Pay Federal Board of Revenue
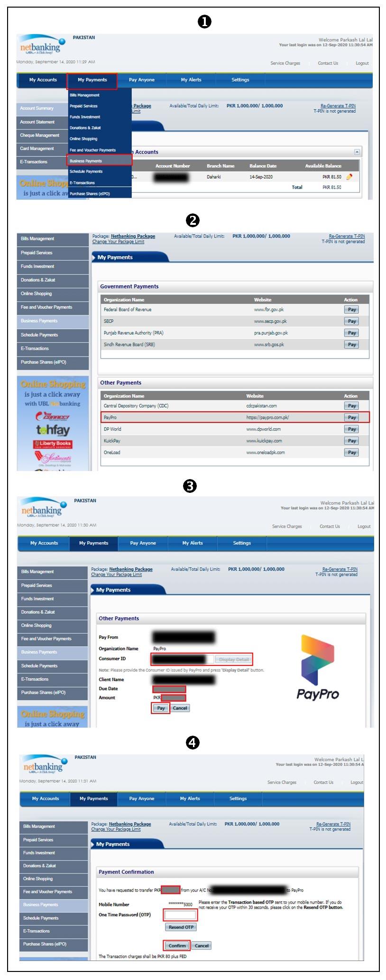Image resolution: width=386 pixels, height=980 pixels. point(351,309)
